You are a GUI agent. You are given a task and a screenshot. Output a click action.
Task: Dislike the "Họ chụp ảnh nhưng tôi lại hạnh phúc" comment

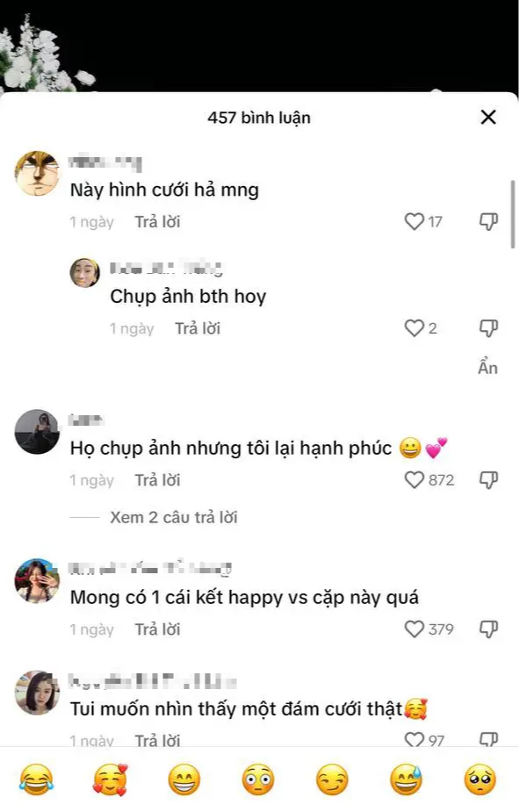pos(488,480)
